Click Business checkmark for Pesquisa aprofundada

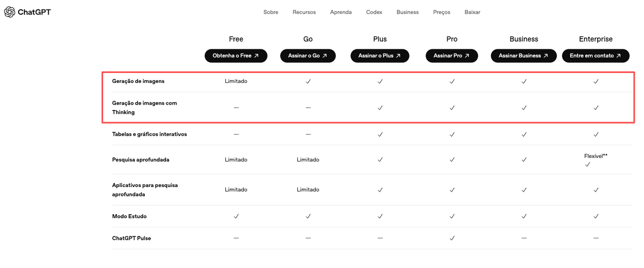pyautogui.click(x=524, y=159)
